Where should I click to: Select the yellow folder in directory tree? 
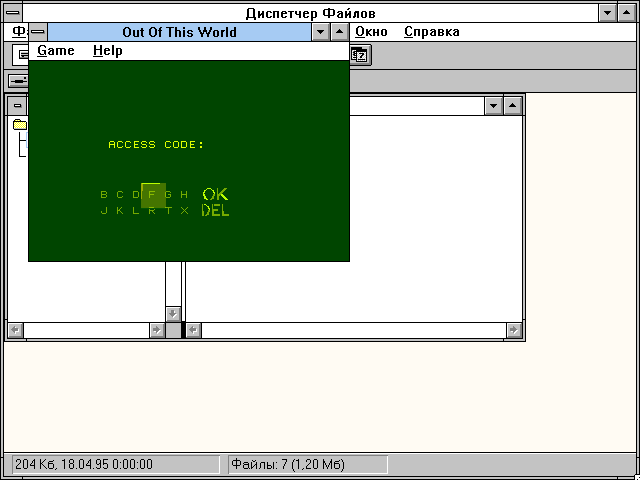click(x=20, y=124)
